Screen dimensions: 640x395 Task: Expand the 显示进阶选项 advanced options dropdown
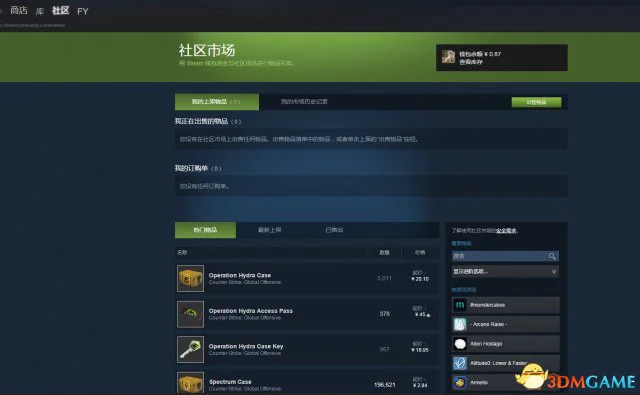coord(505,271)
